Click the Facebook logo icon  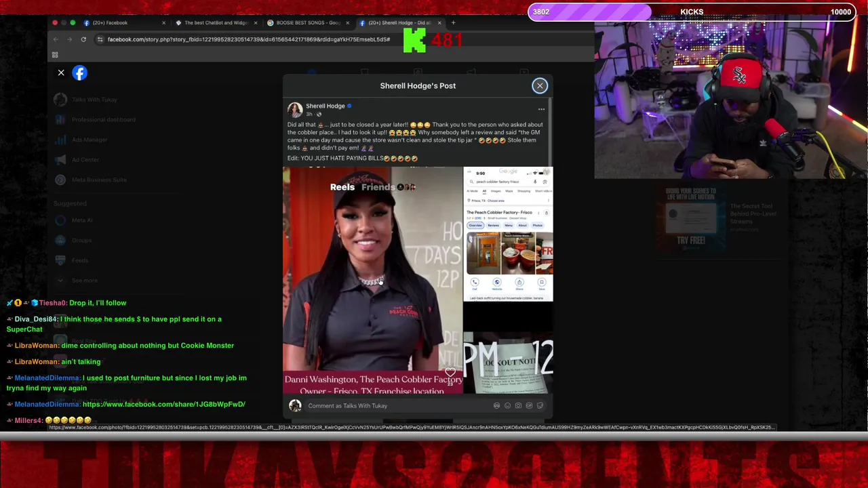pos(80,73)
